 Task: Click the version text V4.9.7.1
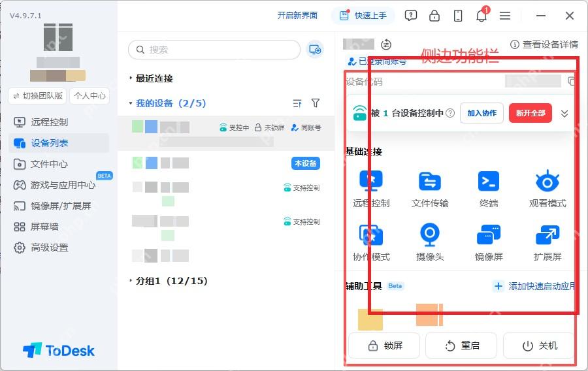25,16
